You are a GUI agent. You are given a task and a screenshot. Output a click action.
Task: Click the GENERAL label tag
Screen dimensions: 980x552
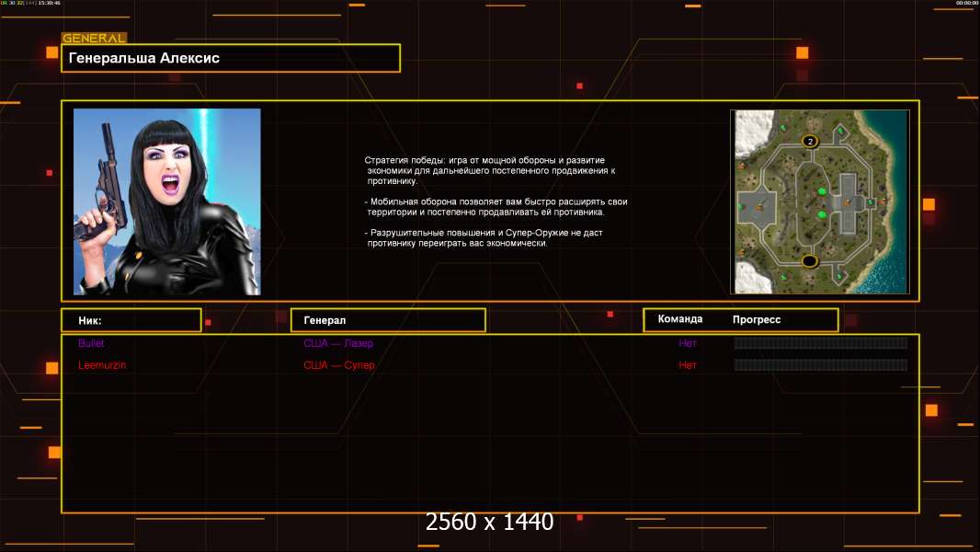point(95,38)
